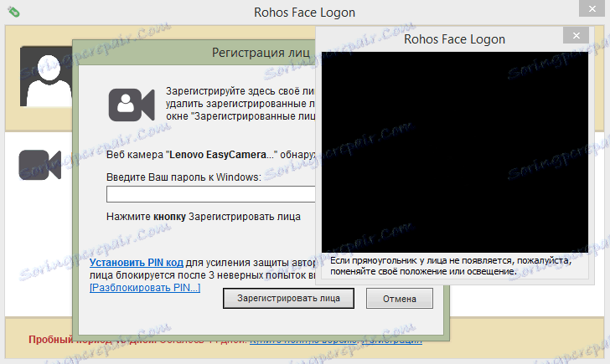
Task: Click the Windows password input field
Action: pyautogui.click(x=210, y=194)
